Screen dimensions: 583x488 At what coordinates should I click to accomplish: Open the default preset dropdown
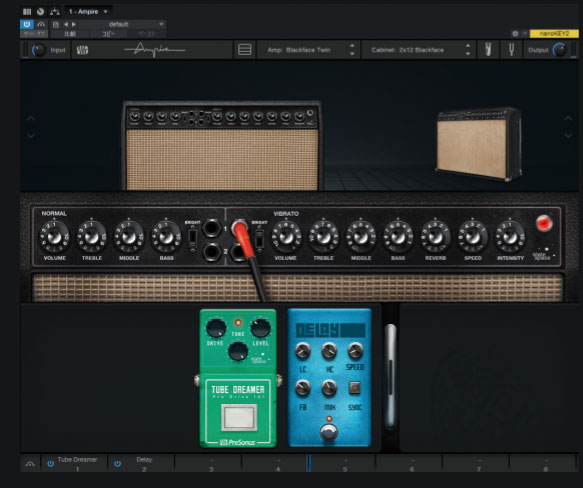pos(122,25)
